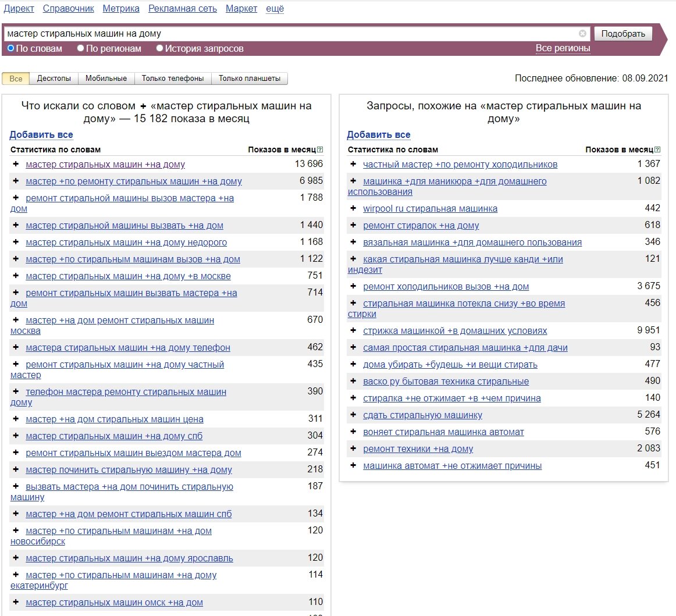Viewport: 676px width, 616px height.
Task: Add 'мастера стиральных машин +на дому телефон' plus icon
Action: click(16, 347)
